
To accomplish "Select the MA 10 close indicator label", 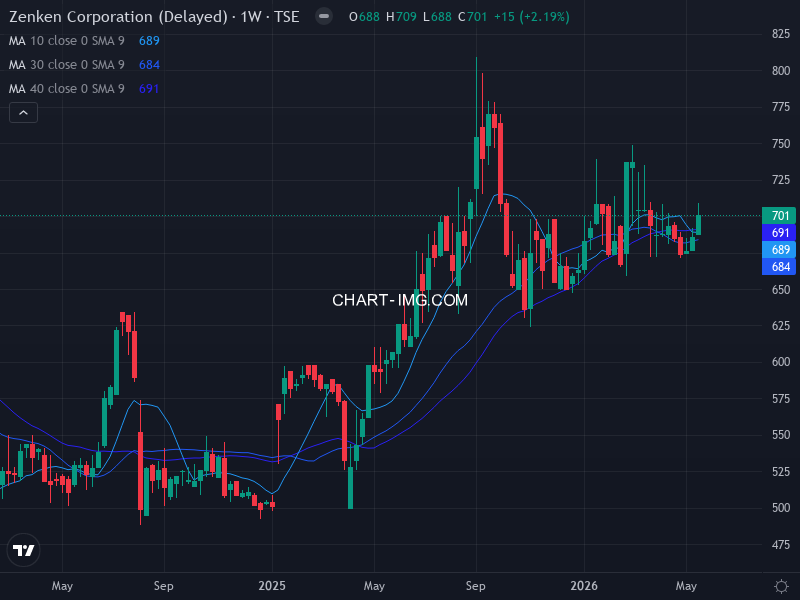I will pyautogui.click(x=67, y=41).
